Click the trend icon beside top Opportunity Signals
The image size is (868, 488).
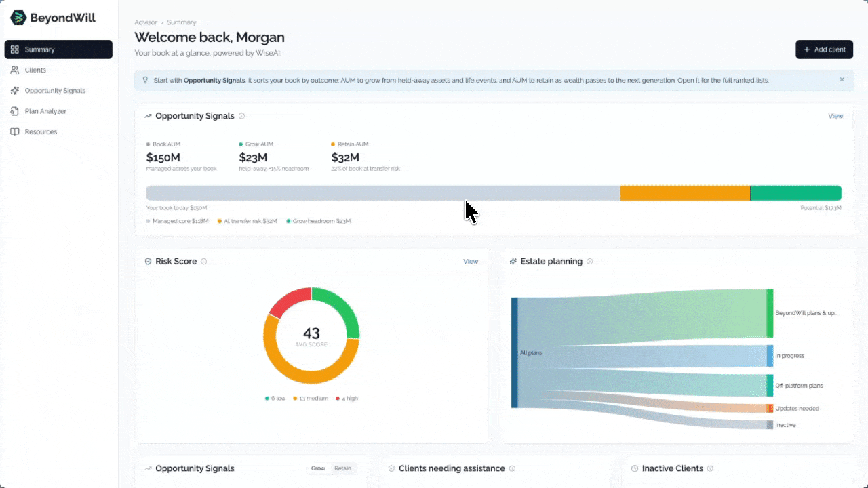point(148,116)
